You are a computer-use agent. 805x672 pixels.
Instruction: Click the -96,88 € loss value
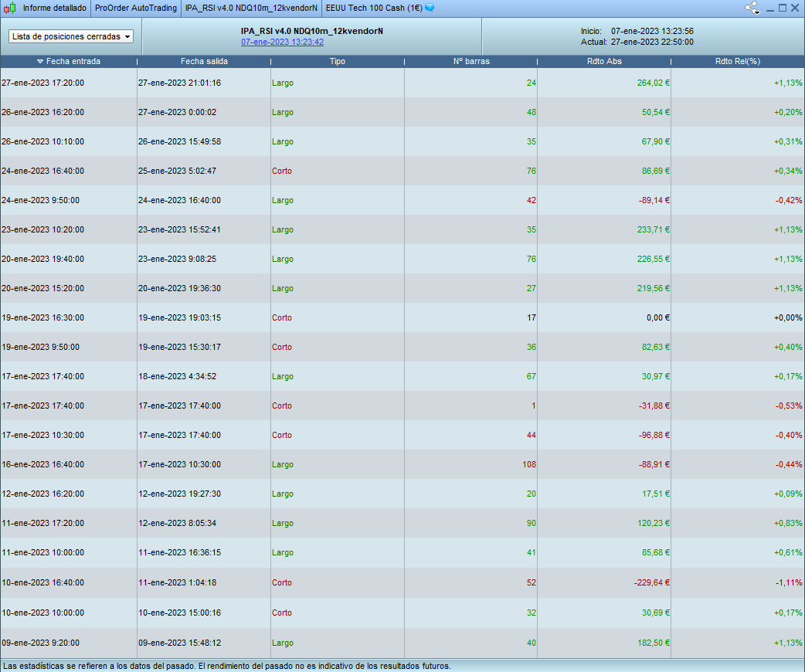pyautogui.click(x=654, y=435)
